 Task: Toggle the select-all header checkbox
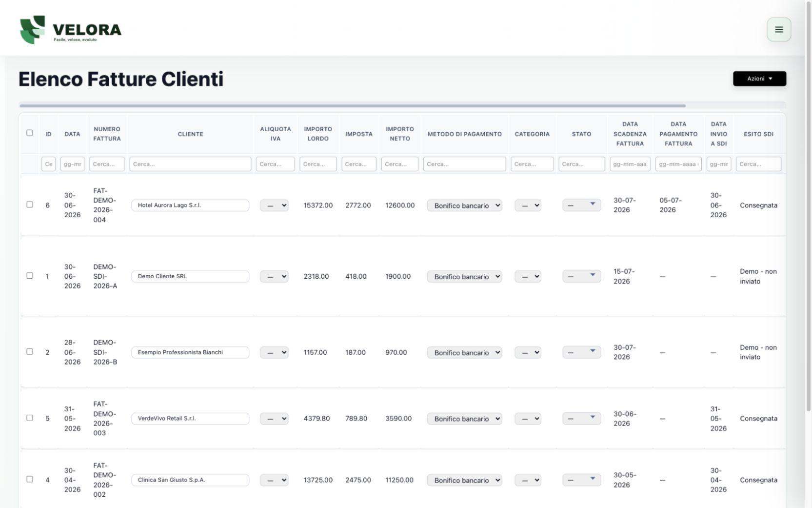pyautogui.click(x=30, y=133)
